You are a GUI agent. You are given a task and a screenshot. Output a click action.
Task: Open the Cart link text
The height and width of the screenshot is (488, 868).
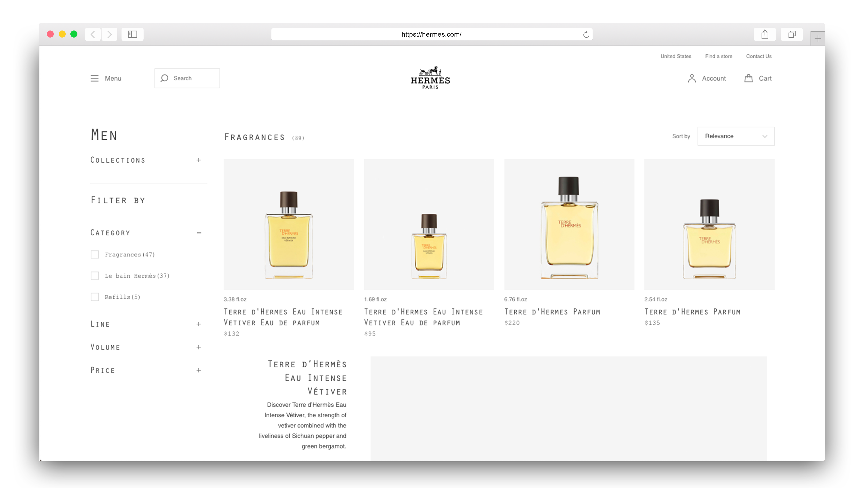(x=765, y=78)
